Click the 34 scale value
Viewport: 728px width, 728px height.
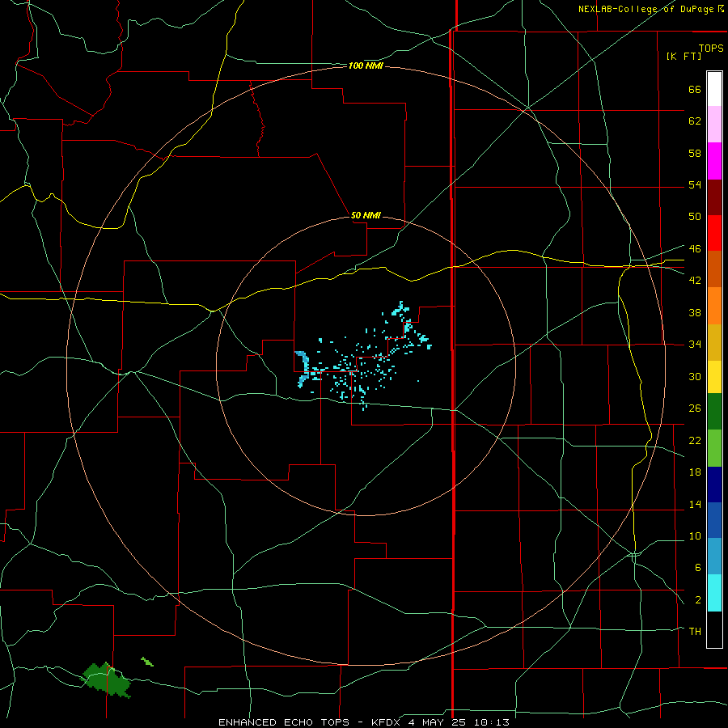click(695, 344)
